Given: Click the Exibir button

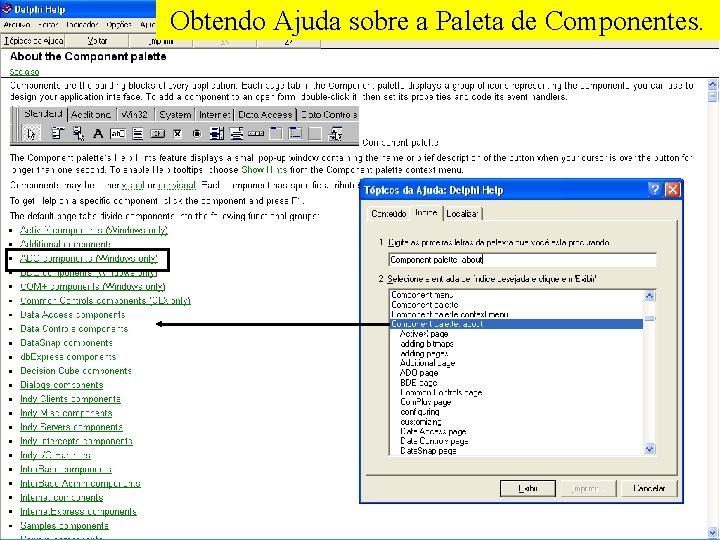Looking at the screenshot, I should pos(528,488).
